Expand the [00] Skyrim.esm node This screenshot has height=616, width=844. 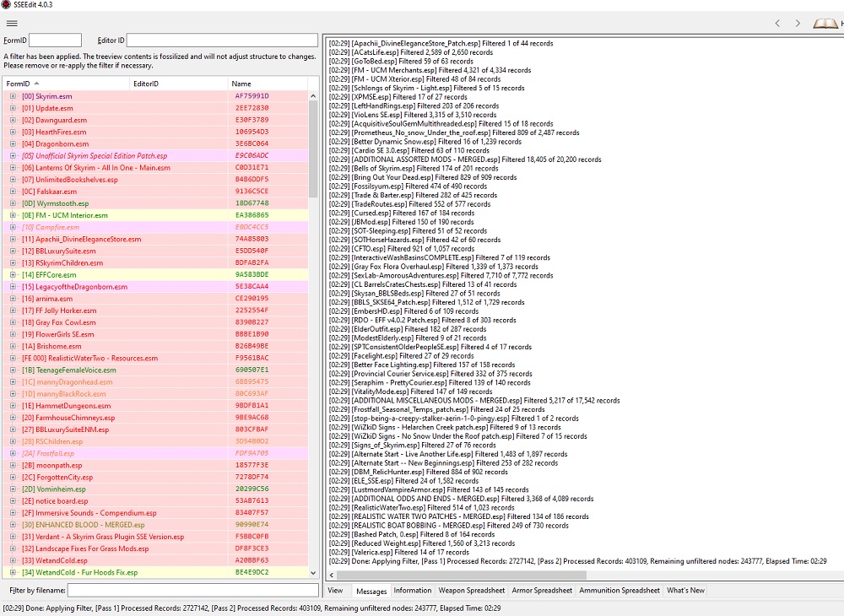13,96
